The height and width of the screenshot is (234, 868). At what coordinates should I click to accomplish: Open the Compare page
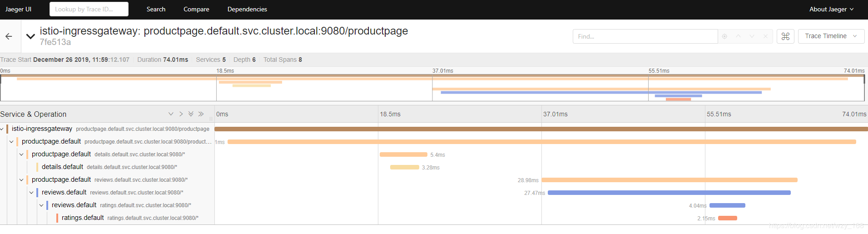pyautogui.click(x=196, y=9)
